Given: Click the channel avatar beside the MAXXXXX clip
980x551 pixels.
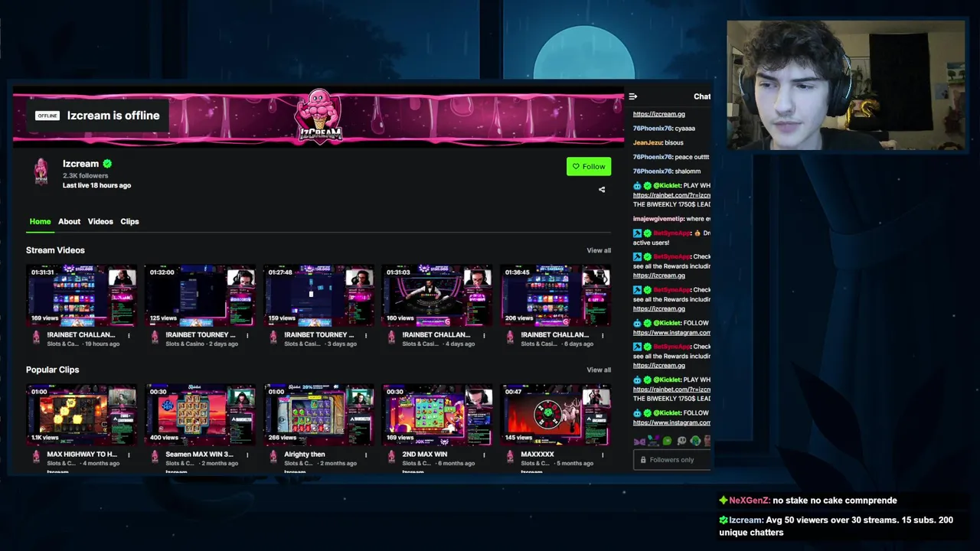Looking at the screenshot, I should (510, 457).
